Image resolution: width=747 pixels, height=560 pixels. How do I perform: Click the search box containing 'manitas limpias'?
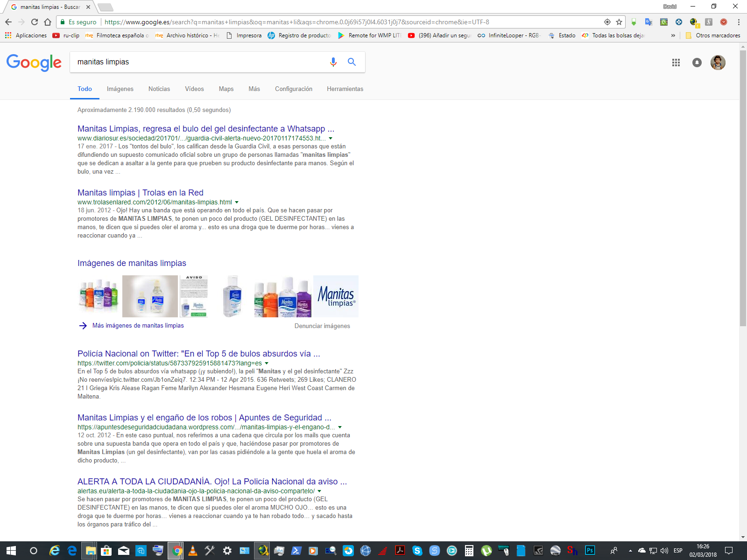click(x=196, y=62)
